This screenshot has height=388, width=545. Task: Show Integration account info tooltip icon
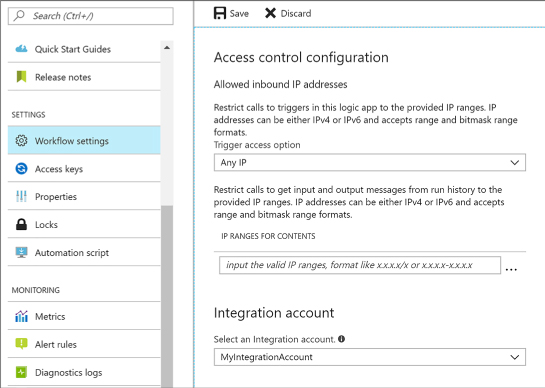341,339
